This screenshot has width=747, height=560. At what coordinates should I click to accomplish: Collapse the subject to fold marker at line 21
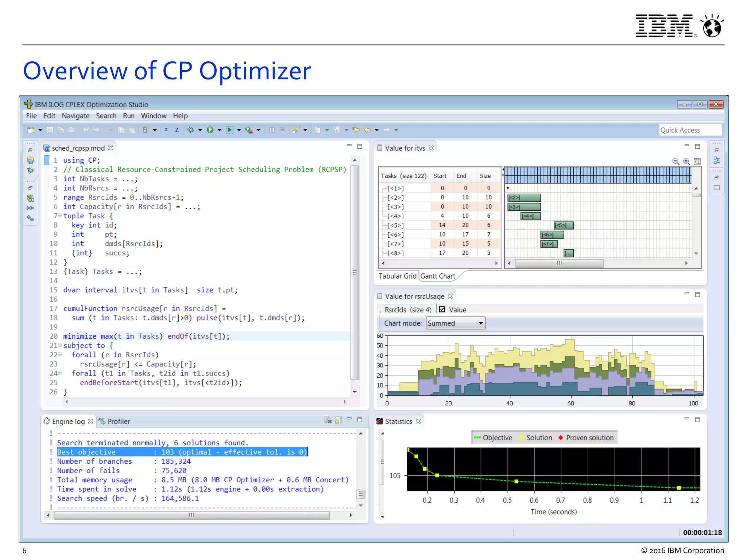point(60,345)
